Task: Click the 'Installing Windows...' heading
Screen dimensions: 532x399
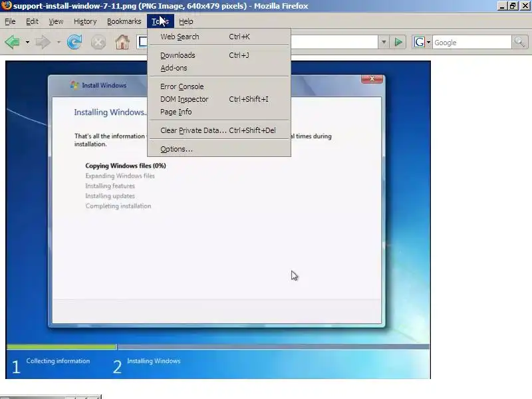Action: [110, 112]
